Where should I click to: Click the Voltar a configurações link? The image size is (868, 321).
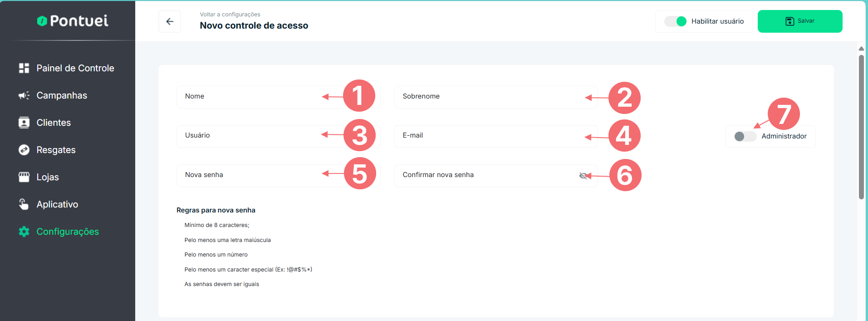tap(230, 15)
